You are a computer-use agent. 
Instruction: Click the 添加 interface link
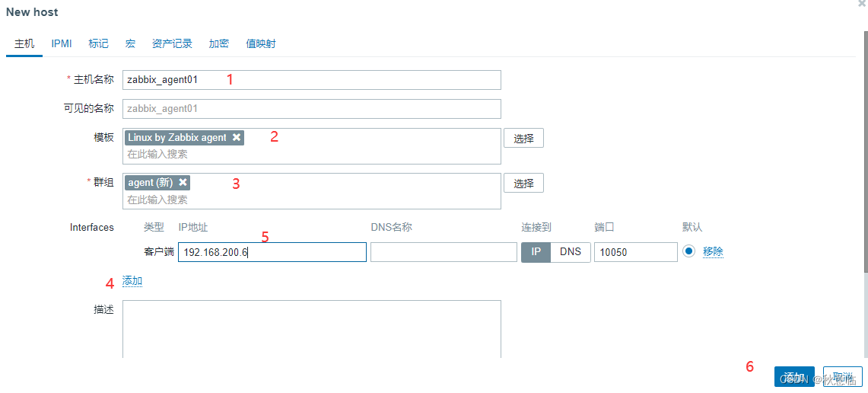(132, 281)
